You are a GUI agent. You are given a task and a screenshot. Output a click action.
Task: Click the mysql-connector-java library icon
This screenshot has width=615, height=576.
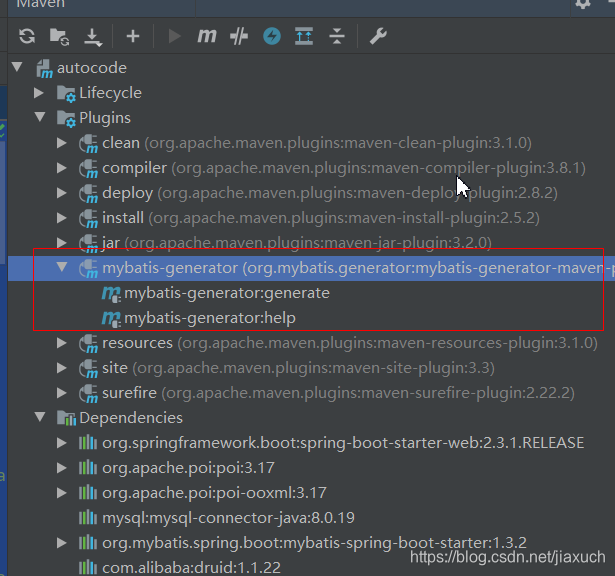[x=88, y=518]
